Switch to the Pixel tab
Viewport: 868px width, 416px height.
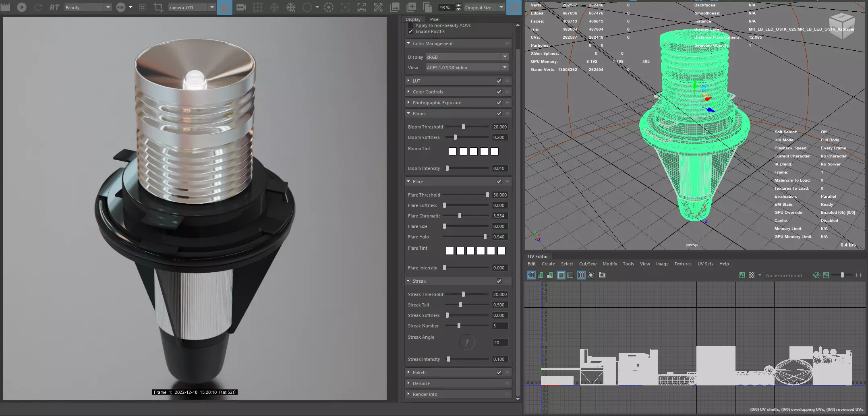coord(435,19)
